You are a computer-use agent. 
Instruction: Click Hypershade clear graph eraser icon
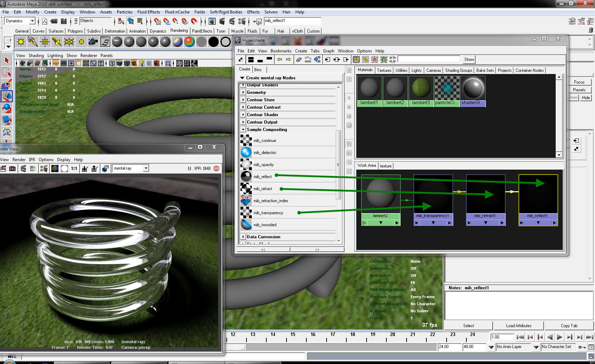tap(299, 59)
